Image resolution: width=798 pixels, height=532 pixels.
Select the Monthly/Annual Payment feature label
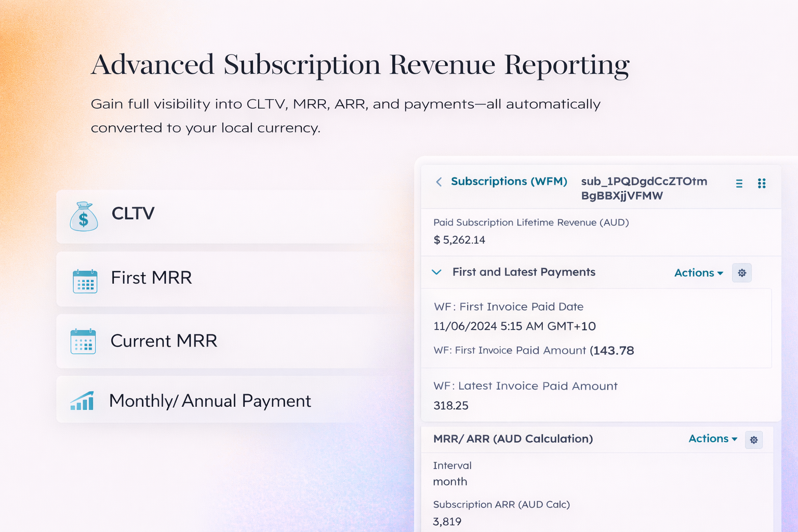(210, 401)
